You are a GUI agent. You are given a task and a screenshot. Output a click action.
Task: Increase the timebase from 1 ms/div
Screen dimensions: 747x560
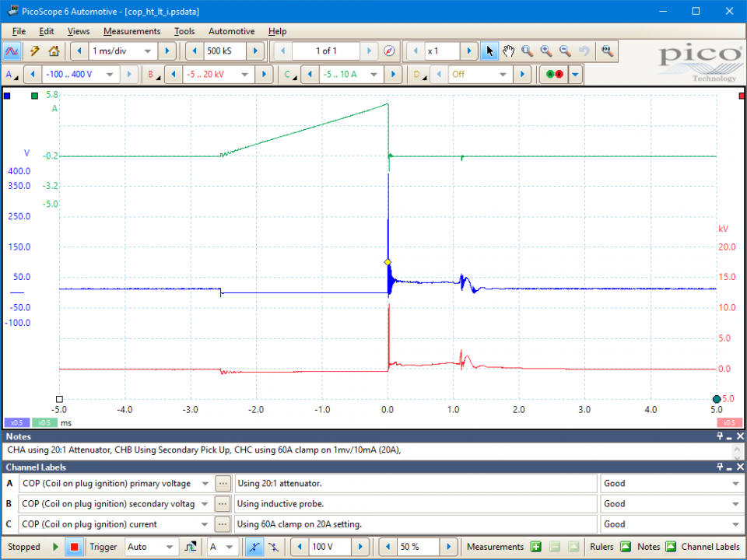coord(167,51)
